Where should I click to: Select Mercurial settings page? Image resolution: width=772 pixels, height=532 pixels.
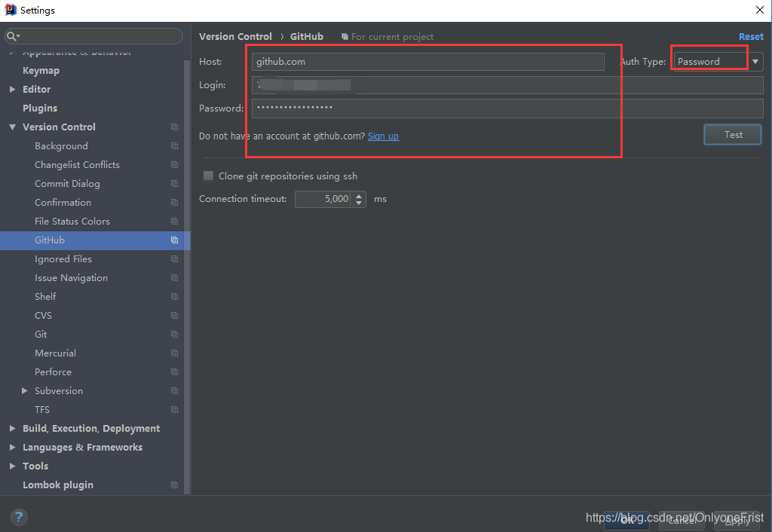coord(56,353)
